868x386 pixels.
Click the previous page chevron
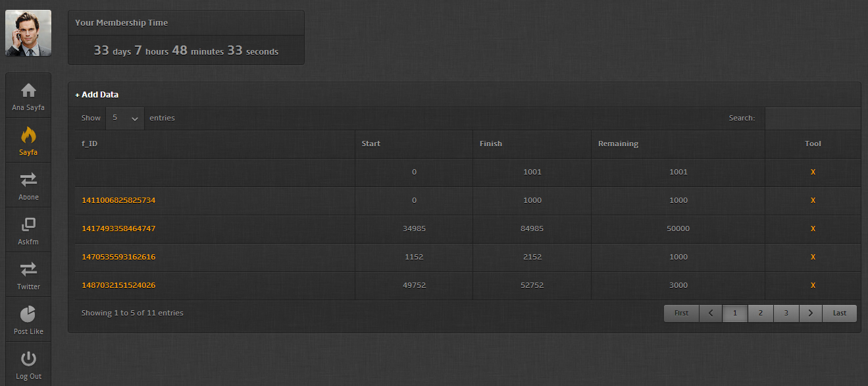711,313
